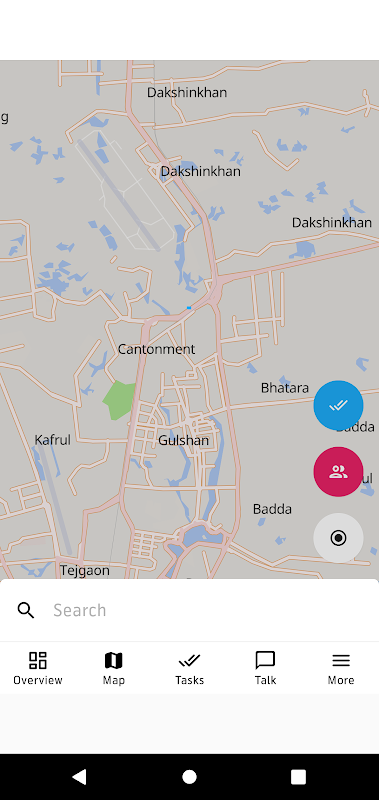Switch to the Map tab
This screenshot has width=379, height=800.
click(x=113, y=668)
